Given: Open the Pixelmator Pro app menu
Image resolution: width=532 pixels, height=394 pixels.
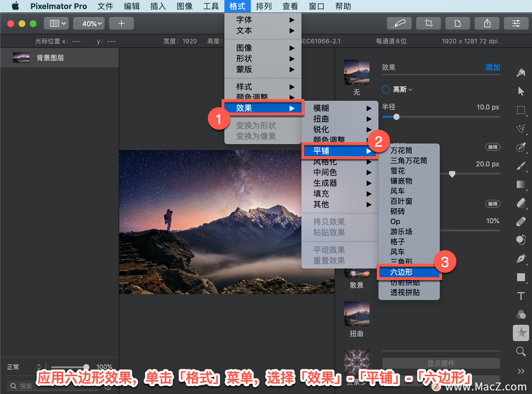Looking at the screenshot, I should click(x=58, y=6).
